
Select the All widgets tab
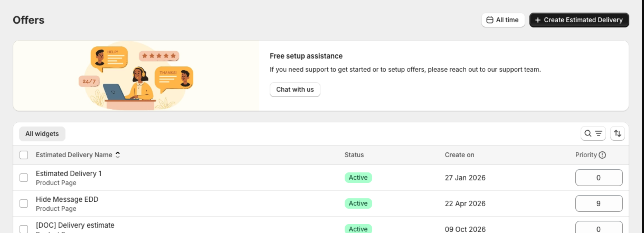click(42, 134)
